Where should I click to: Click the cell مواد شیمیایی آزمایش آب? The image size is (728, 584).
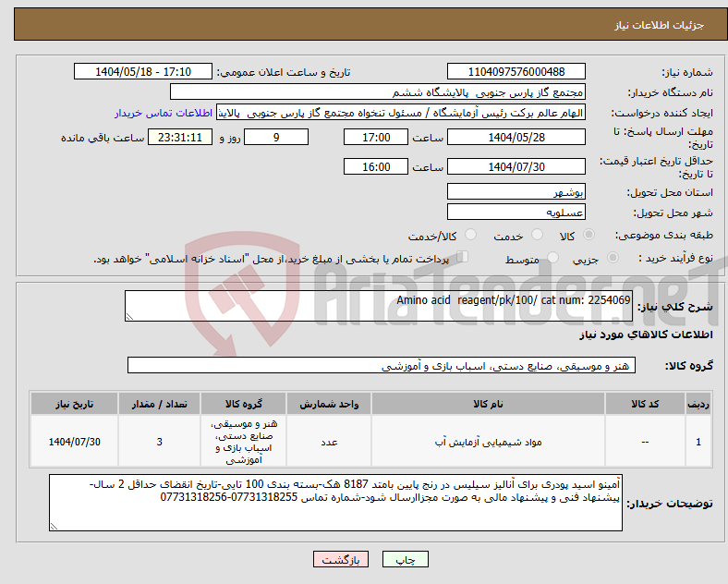coord(488,442)
